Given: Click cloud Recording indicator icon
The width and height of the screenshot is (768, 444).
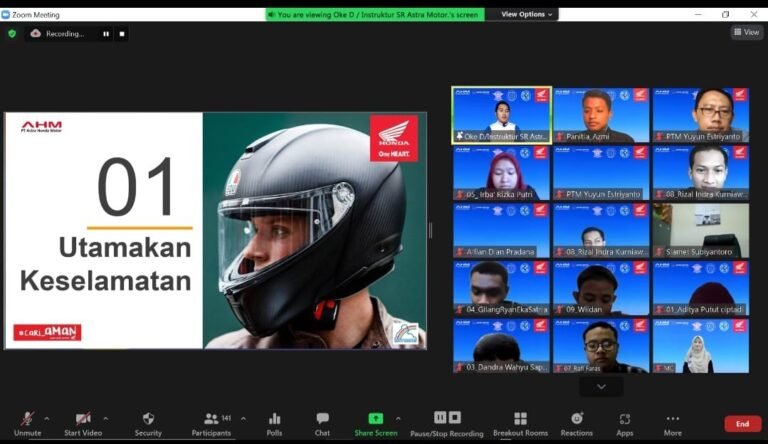Looking at the screenshot, I should 36,33.
